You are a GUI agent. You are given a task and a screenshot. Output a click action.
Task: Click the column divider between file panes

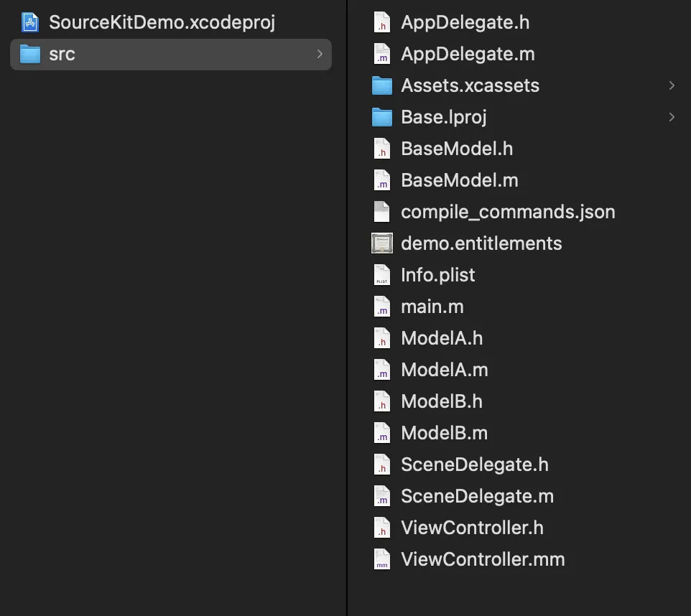tap(347, 308)
